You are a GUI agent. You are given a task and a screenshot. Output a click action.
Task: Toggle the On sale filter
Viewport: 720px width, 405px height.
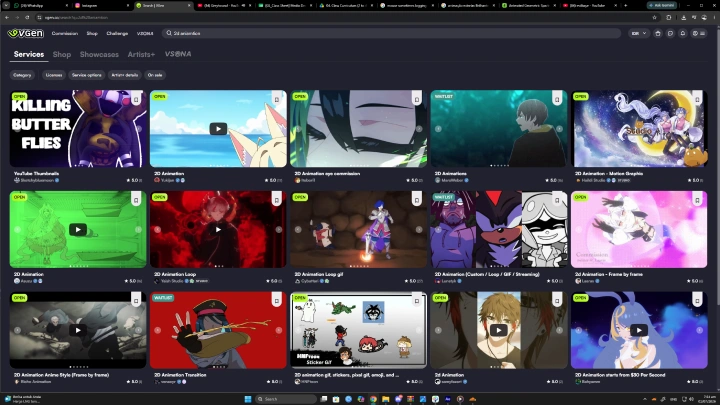[155, 75]
